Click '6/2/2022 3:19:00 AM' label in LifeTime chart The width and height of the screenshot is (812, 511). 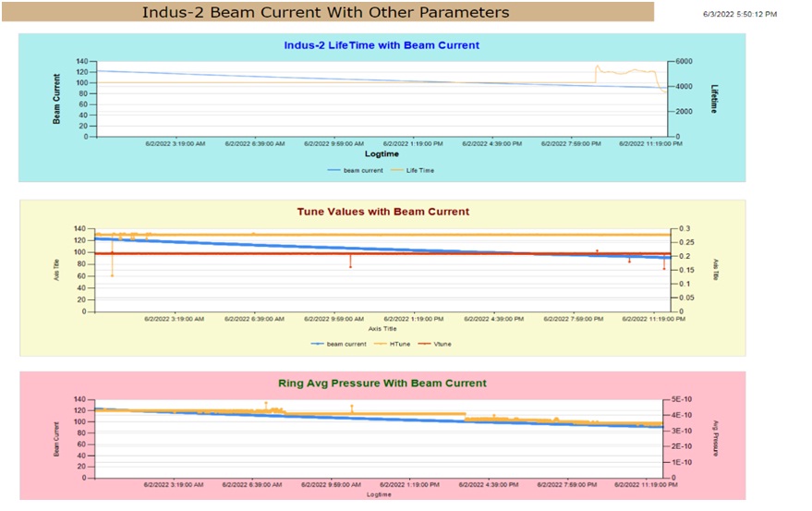[175, 143]
